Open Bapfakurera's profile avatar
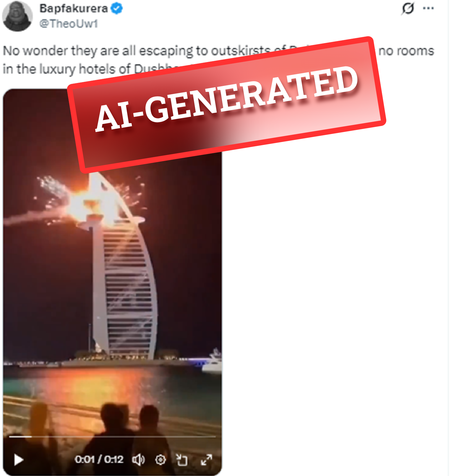The width and height of the screenshot is (454, 476). 17,16
